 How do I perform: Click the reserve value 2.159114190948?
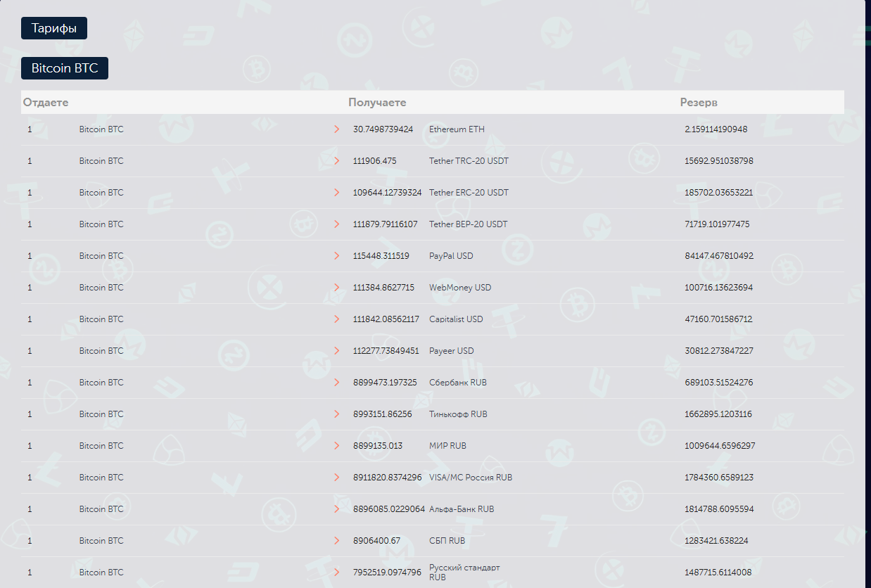[716, 129]
